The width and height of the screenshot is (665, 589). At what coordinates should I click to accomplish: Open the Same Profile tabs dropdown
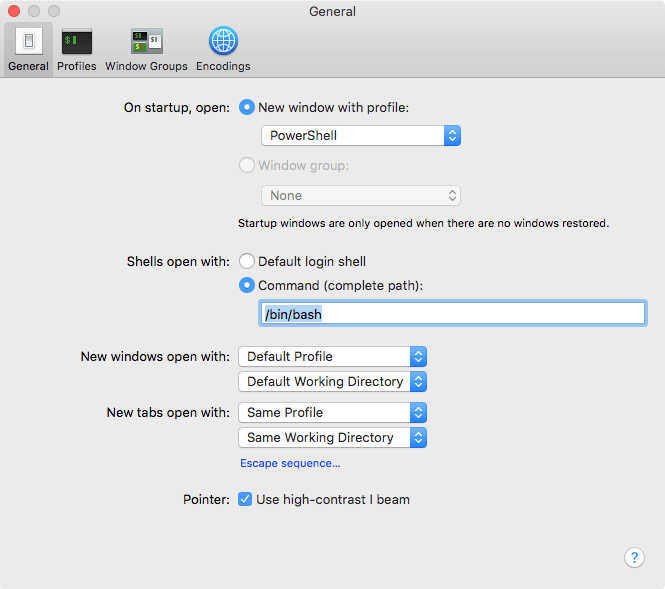click(332, 413)
